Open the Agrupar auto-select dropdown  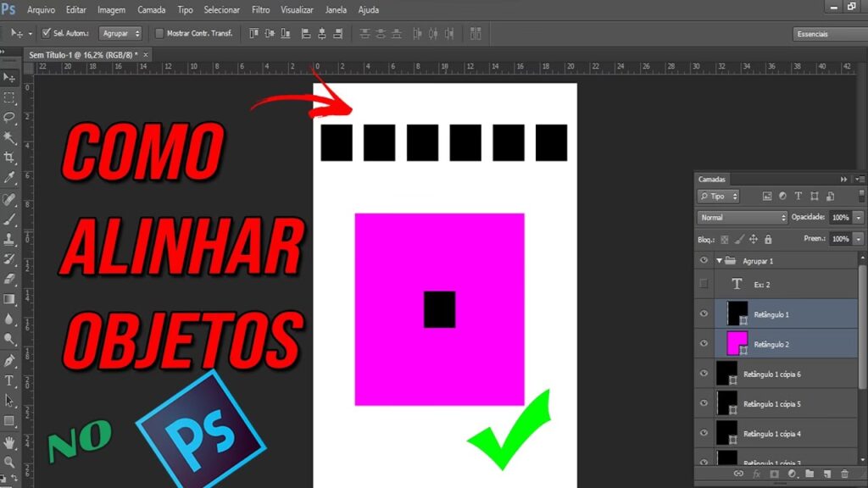120,34
